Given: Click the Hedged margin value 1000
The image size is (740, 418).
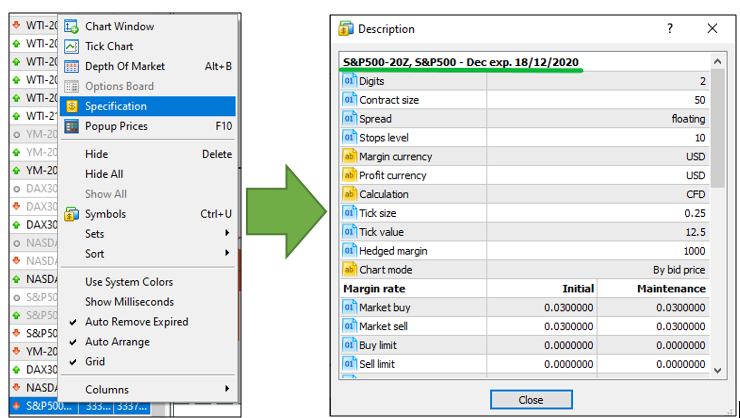Looking at the screenshot, I should pos(694,251).
